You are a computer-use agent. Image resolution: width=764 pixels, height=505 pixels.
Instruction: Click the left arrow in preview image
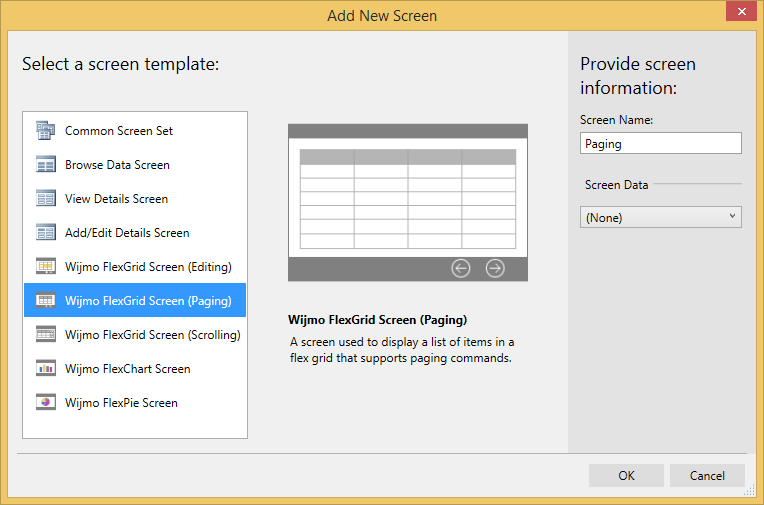coord(460,268)
